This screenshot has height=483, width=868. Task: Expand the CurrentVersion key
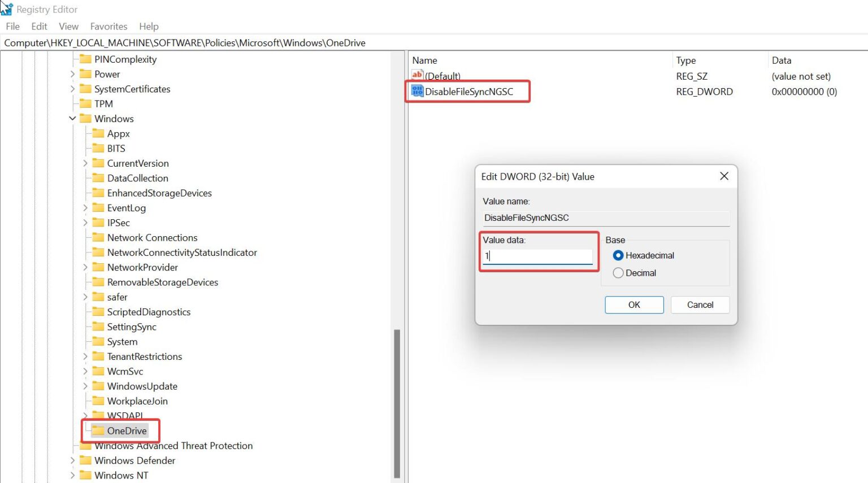(85, 163)
